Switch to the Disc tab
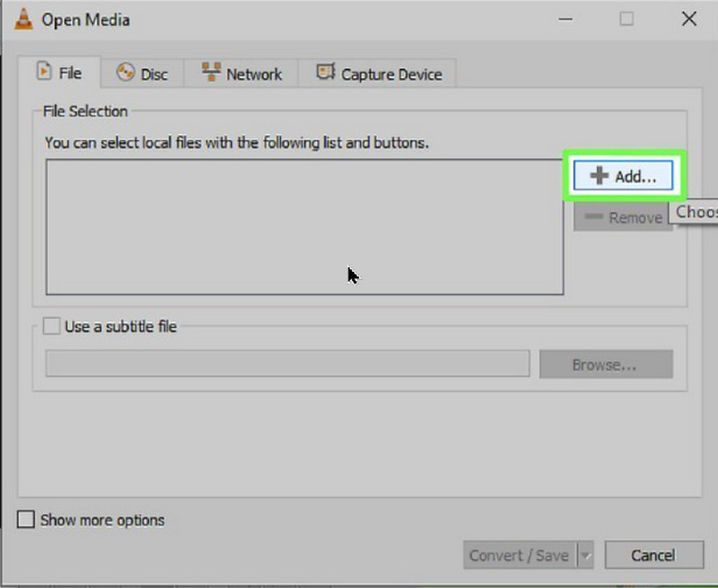 [143, 75]
